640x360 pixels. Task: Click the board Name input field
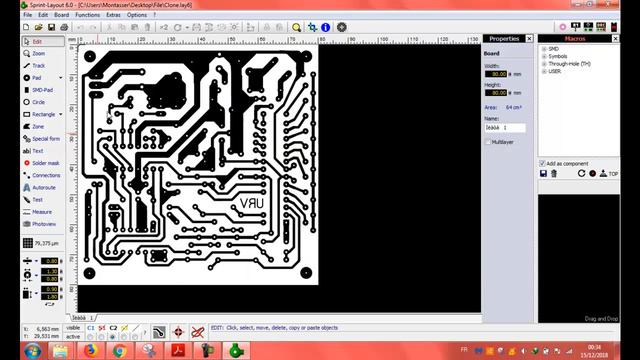coord(505,128)
